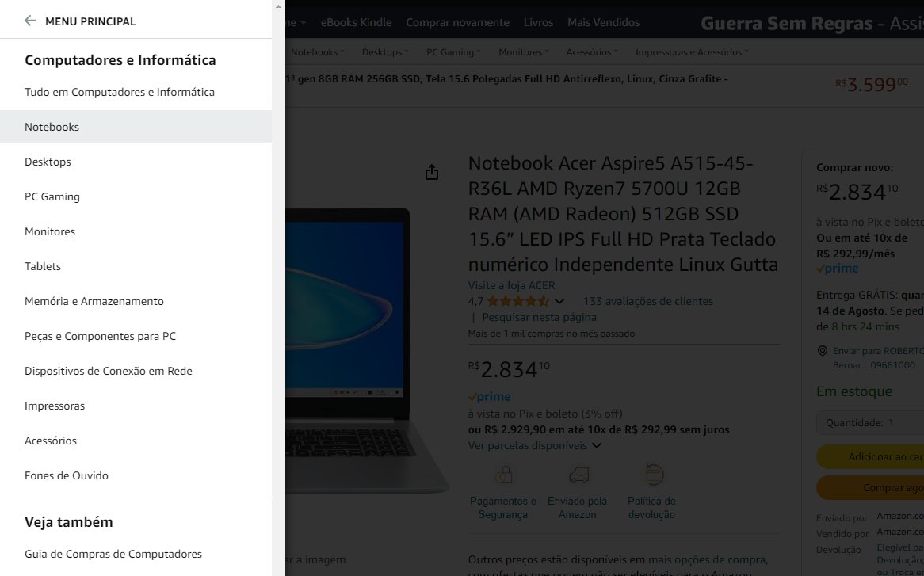Image resolution: width=924 pixels, height=576 pixels.
Task: Expand Monitores dropdown in sub-navigation
Action: [523, 51]
